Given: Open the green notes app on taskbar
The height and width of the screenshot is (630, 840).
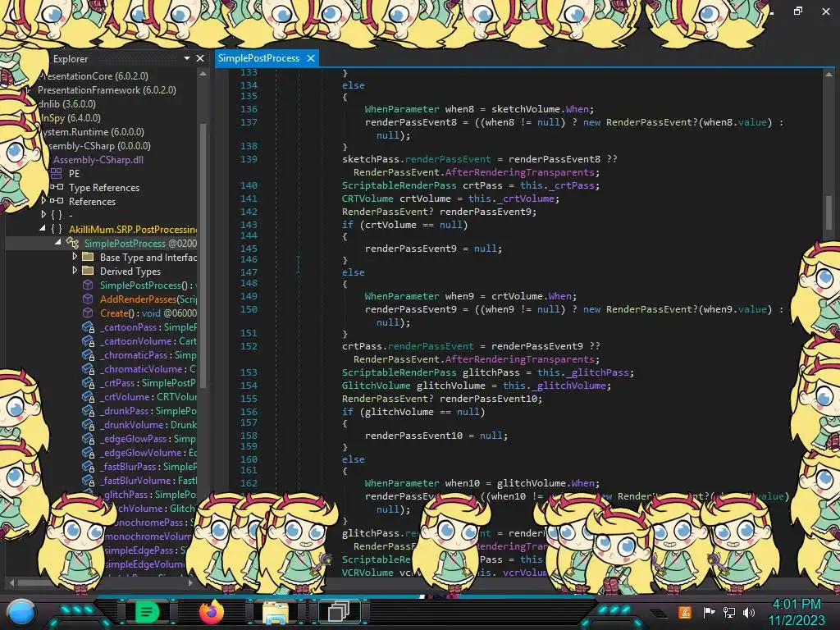Looking at the screenshot, I should tap(147, 611).
